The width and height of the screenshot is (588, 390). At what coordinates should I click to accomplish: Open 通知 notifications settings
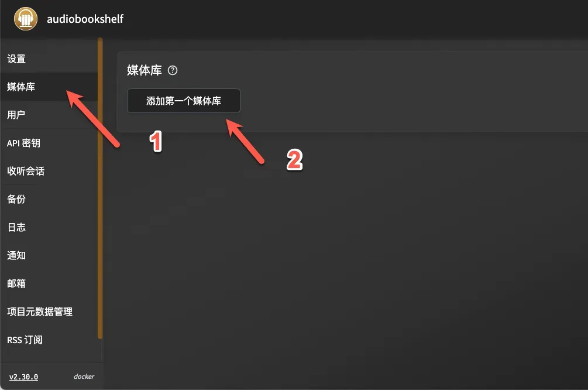coord(49,256)
